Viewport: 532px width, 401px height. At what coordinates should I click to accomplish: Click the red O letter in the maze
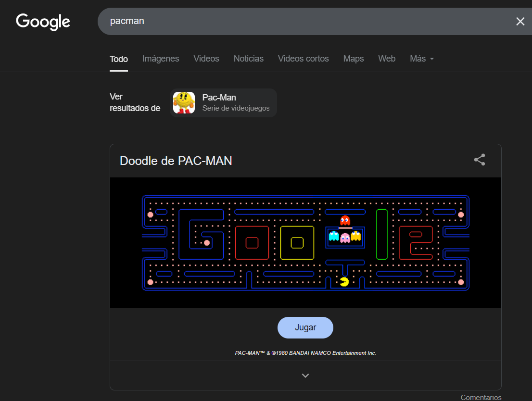click(252, 242)
